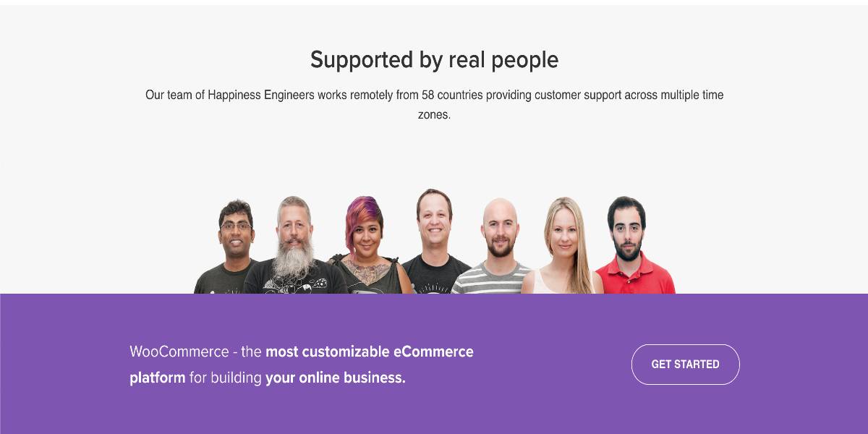Click the GET STARTED button
Image resolution: width=868 pixels, height=434 pixels.
tap(685, 365)
